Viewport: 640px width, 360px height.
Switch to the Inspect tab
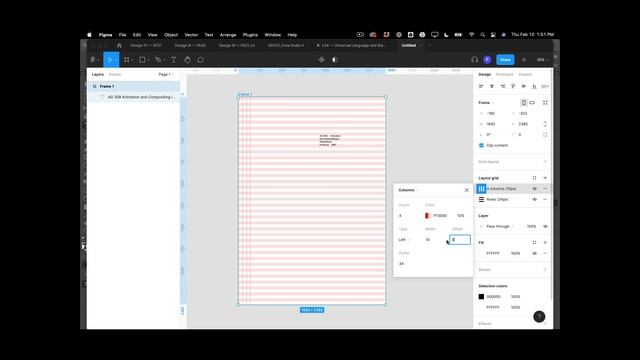pyautogui.click(x=525, y=74)
